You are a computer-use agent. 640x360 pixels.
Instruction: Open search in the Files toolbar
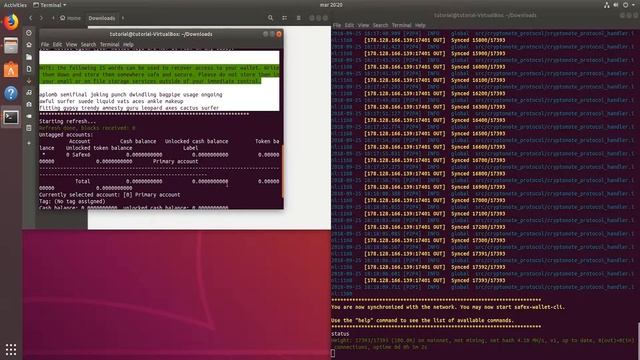point(270,18)
